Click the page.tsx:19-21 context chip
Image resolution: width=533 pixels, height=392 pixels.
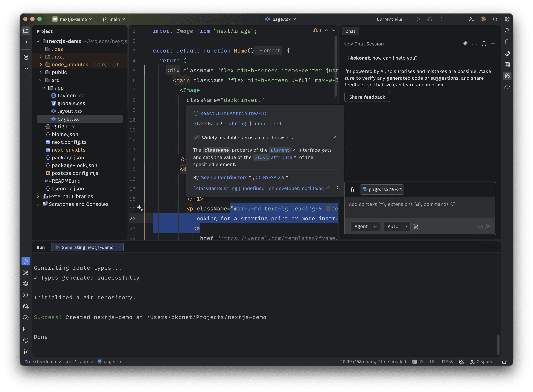(x=382, y=189)
